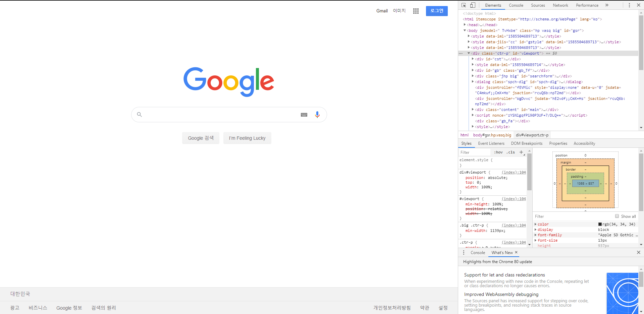The width and height of the screenshot is (644, 314).
Task: Click the new style rule plus icon
Action: (x=521, y=152)
